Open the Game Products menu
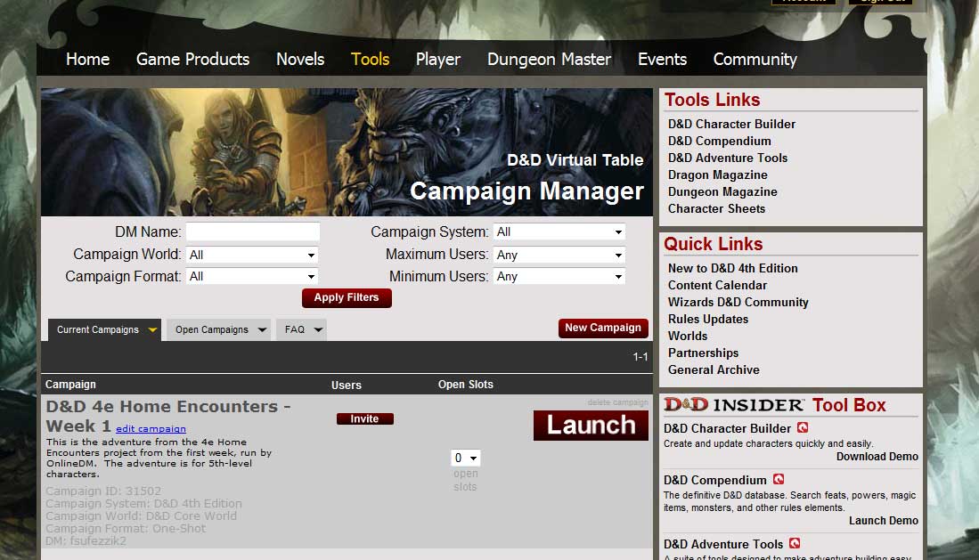979x560 pixels. (x=193, y=60)
